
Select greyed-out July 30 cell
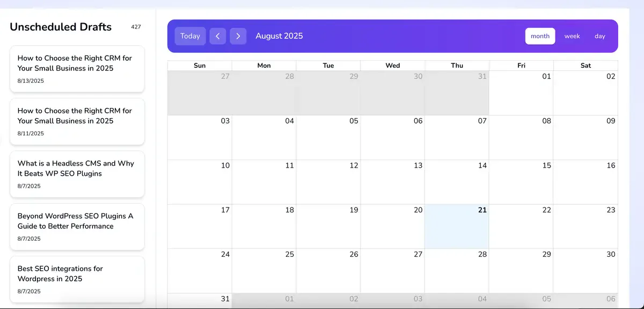(393, 93)
